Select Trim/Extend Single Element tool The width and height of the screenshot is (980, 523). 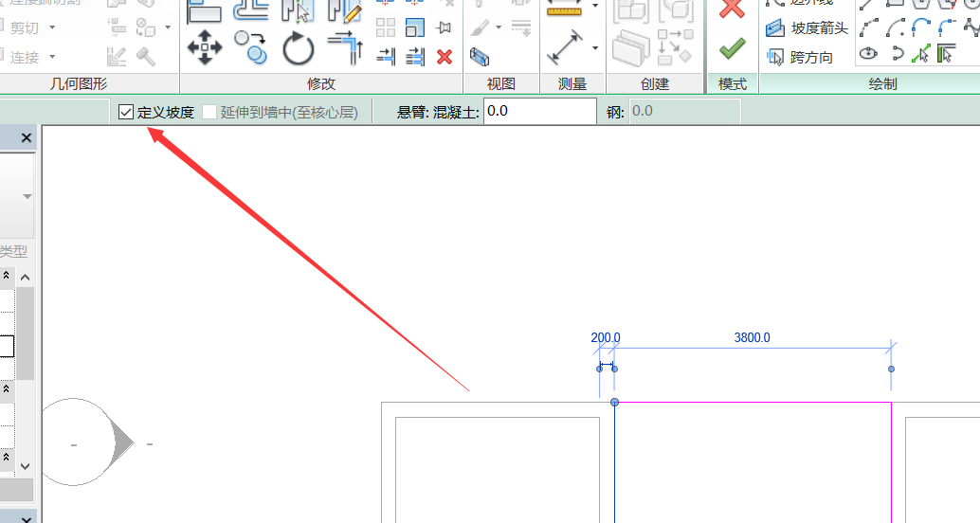(x=386, y=58)
